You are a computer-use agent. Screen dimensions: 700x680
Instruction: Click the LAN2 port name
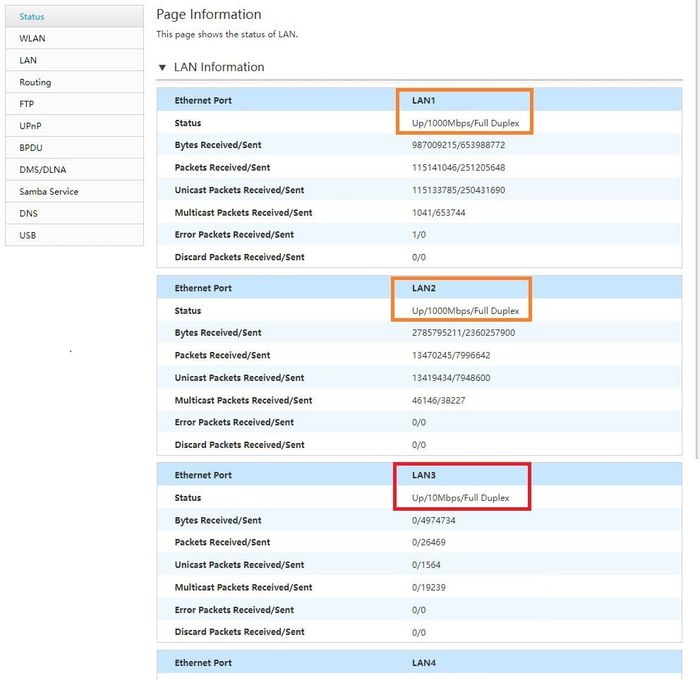click(x=424, y=288)
